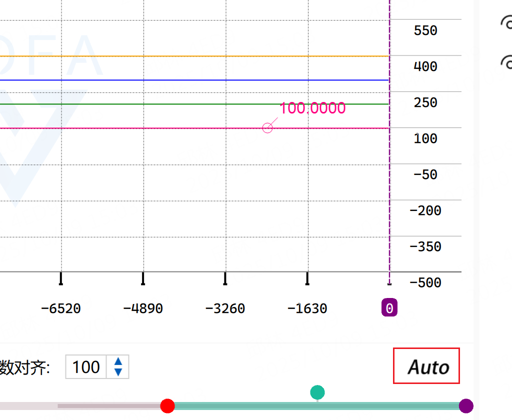
Task: Click the alignment value field showing 100
Action: [x=86, y=367]
